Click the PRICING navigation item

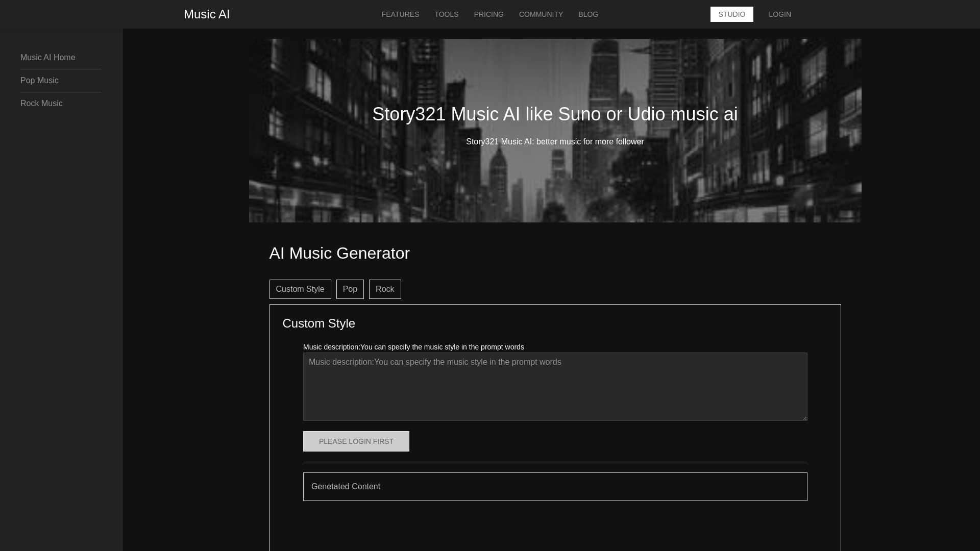[488, 14]
